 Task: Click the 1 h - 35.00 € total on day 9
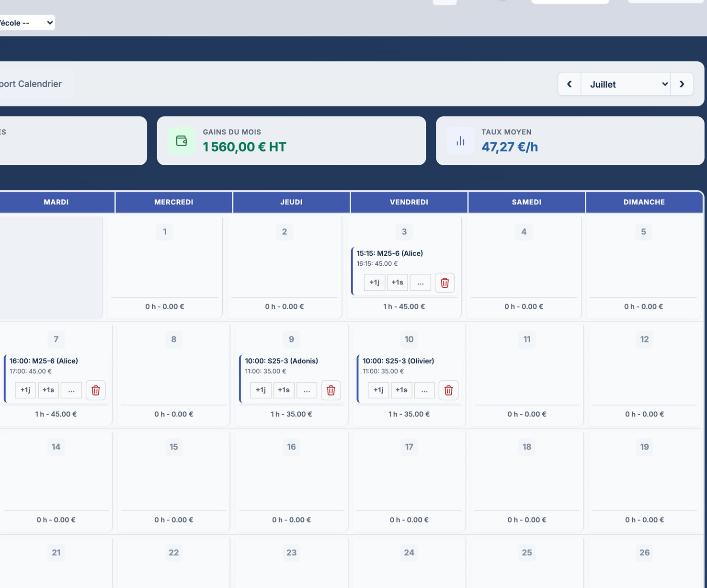pyautogui.click(x=291, y=414)
